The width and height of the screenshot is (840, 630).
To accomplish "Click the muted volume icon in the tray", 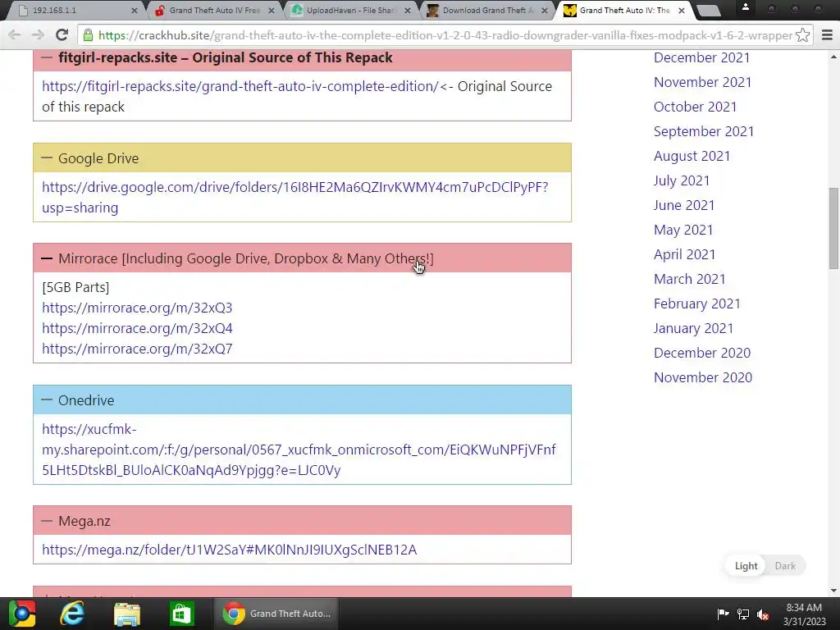I will 763,614.
